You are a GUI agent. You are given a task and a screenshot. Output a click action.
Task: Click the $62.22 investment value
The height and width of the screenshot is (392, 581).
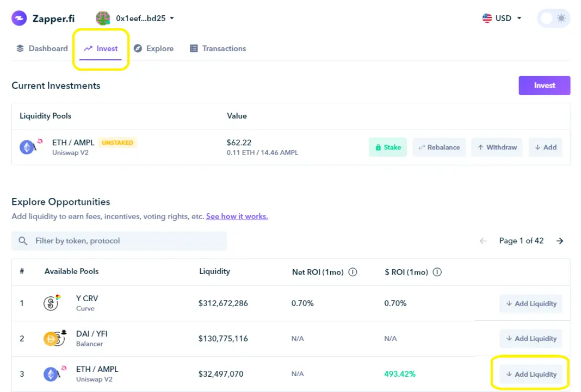pyautogui.click(x=239, y=142)
